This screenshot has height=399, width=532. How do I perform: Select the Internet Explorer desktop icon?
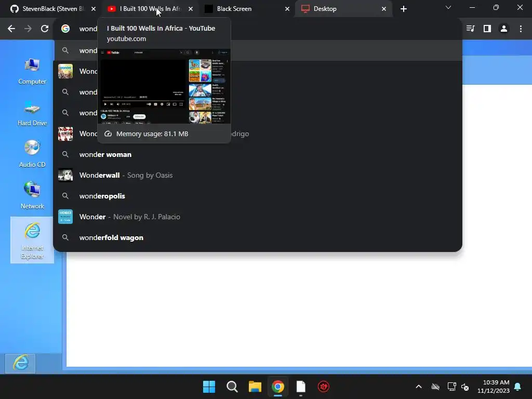[x=32, y=240]
